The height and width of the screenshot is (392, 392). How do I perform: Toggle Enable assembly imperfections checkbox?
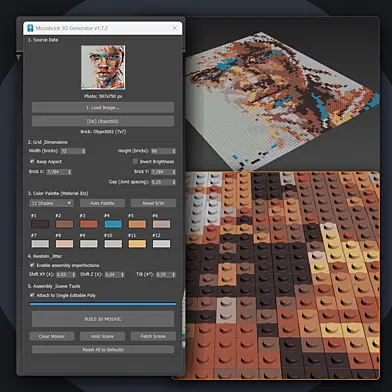pyautogui.click(x=32, y=265)
